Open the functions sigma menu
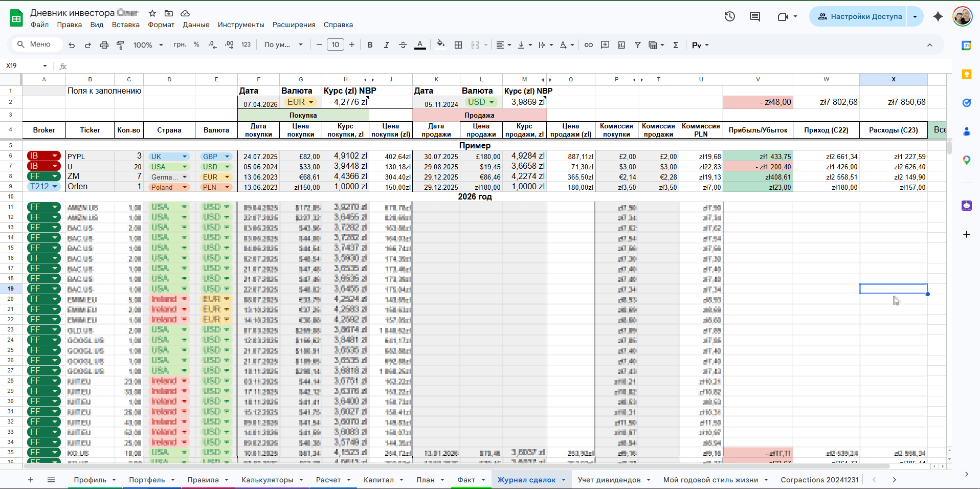This screenshot has width=980, height=489. point(676,45)
